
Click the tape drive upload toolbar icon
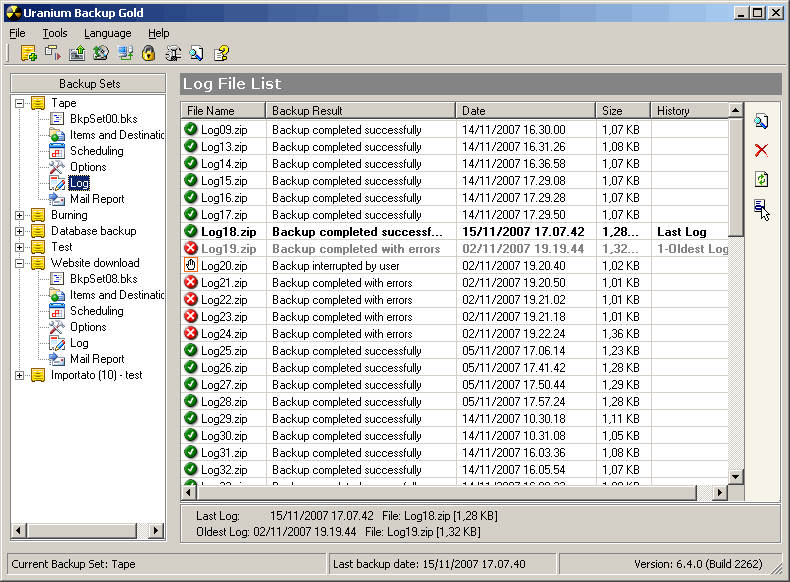[77, 53]
